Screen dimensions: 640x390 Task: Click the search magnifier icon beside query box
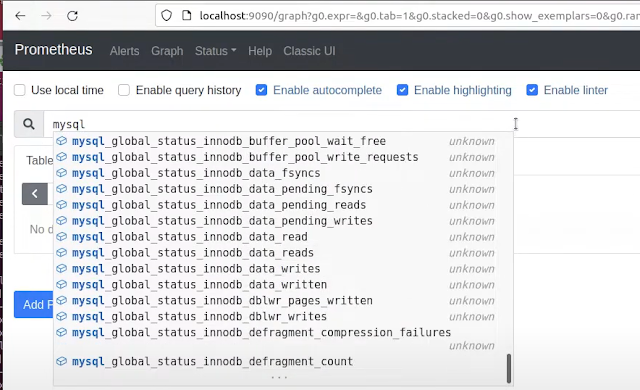[29, 124]
